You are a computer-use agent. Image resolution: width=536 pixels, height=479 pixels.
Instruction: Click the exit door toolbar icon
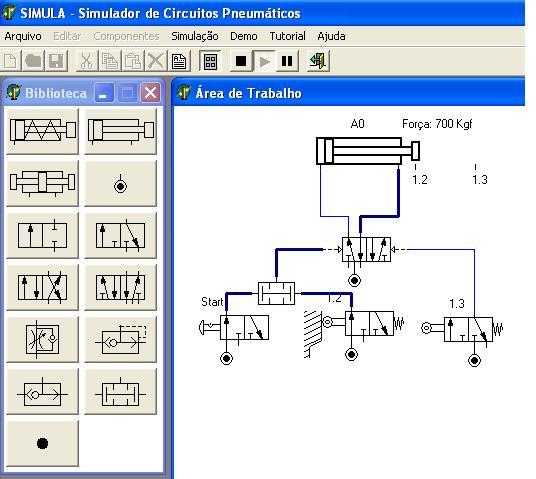point(318,61)
